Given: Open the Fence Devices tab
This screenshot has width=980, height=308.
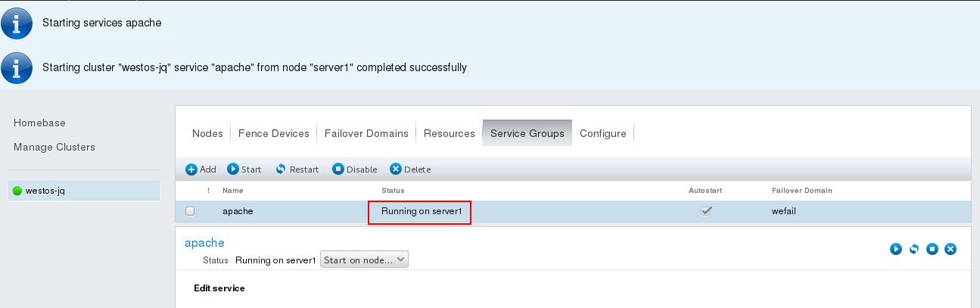Looking at the screenshot, I should pos(274,133).
